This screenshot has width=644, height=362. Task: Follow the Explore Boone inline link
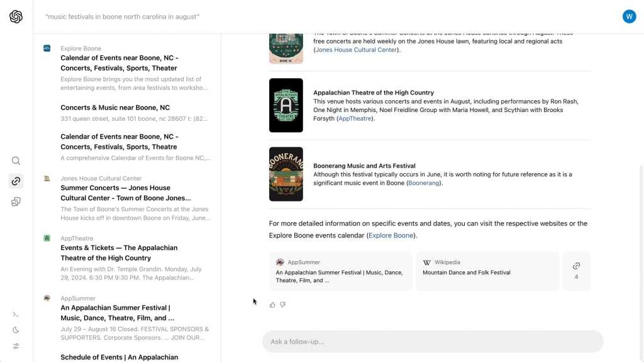tap(391, 235)
